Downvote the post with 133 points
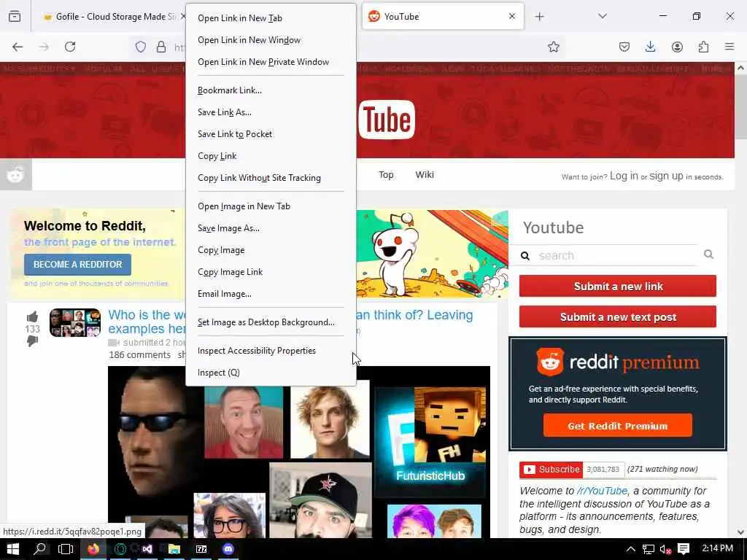This screenshot has height=560, width=747. tap(32, 341)
